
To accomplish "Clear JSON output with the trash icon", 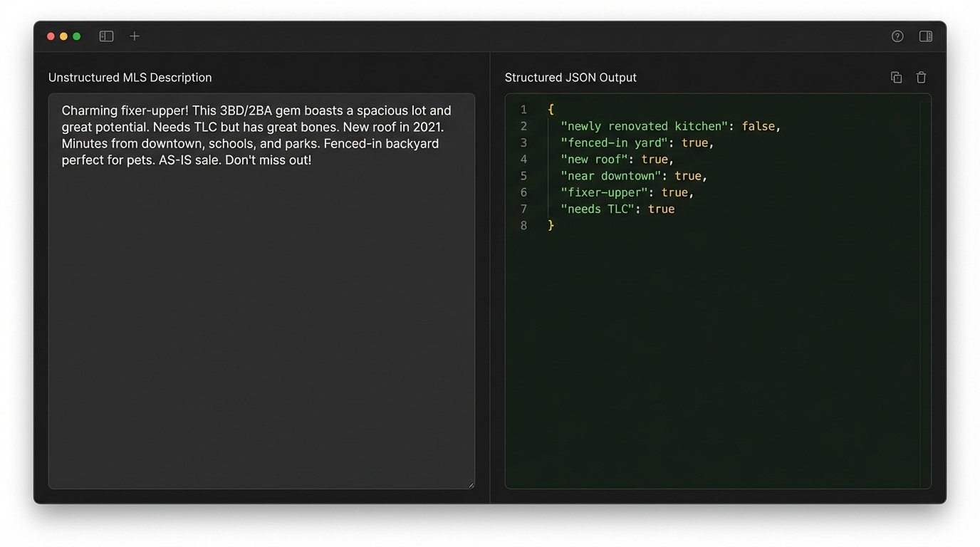I will 921,78.
